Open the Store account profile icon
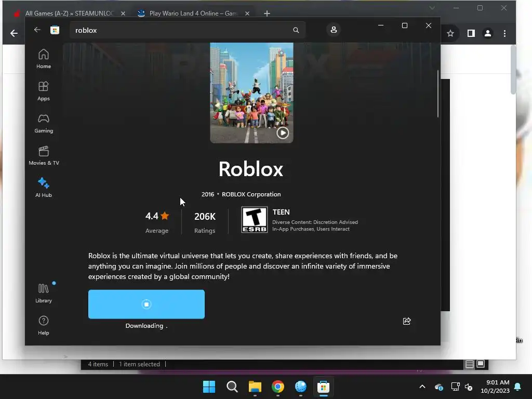 pyautogui.click(x=334, y=30)
